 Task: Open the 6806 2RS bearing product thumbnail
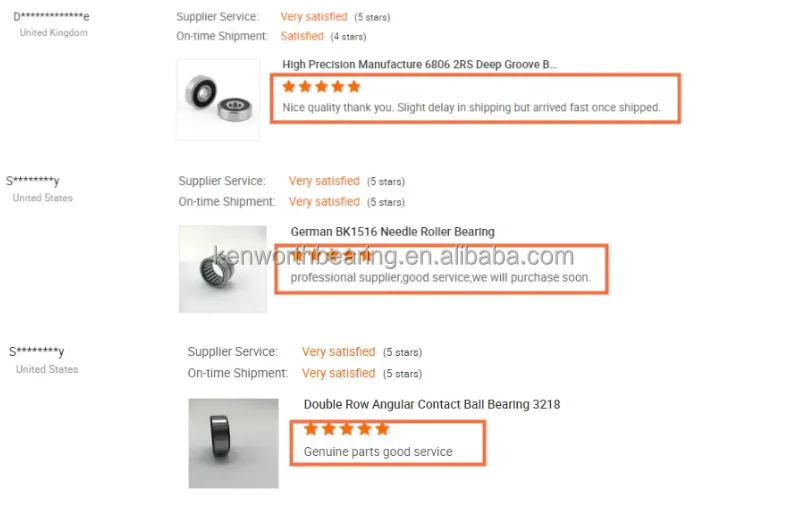tap(218, 99)
